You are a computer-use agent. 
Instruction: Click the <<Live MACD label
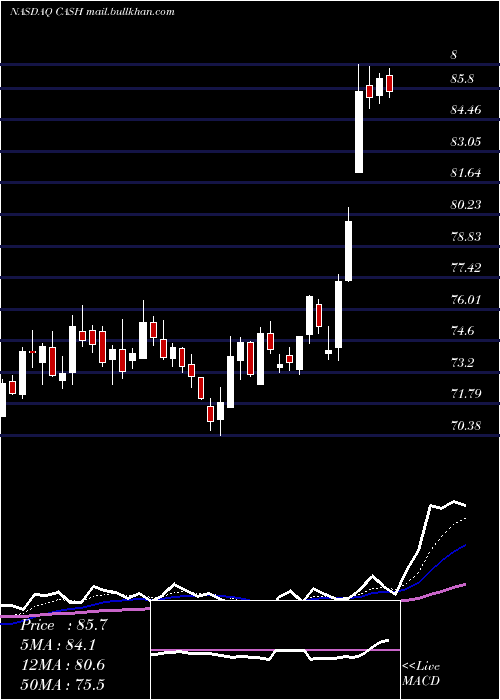421,674
